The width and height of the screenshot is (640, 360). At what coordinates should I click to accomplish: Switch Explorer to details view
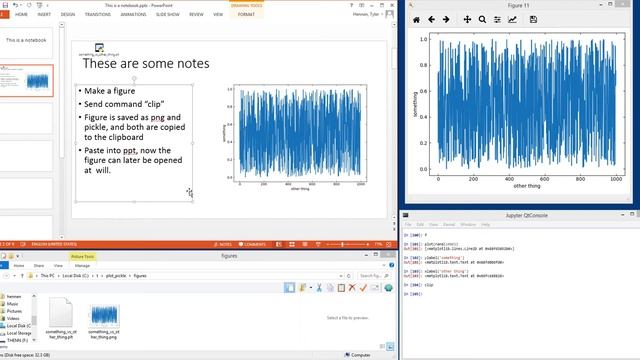[382, 347]
